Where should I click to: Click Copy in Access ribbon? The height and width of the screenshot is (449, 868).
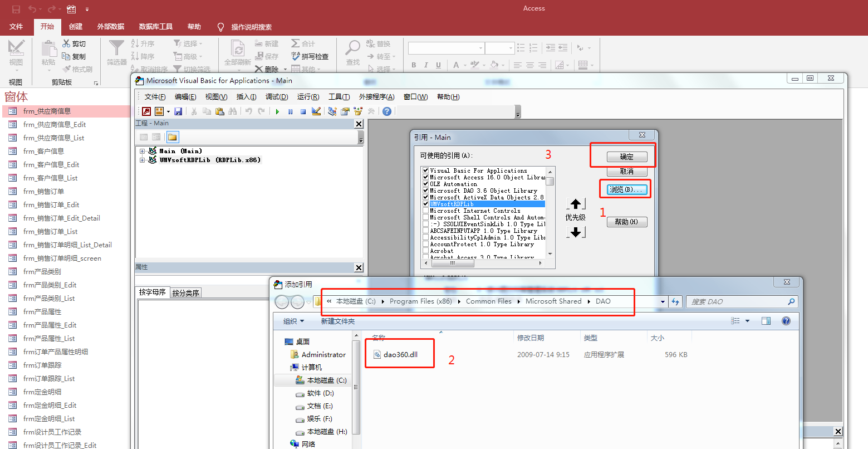click(74, 56)
